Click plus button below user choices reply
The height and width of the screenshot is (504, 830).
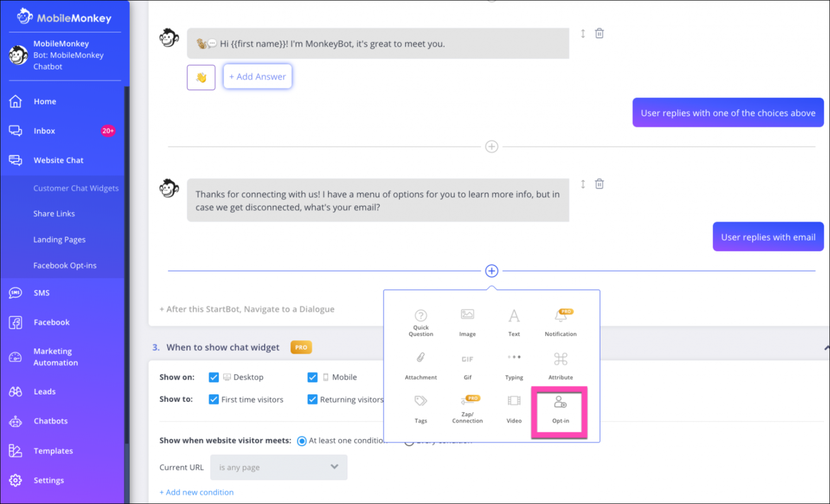pos(492,147)
